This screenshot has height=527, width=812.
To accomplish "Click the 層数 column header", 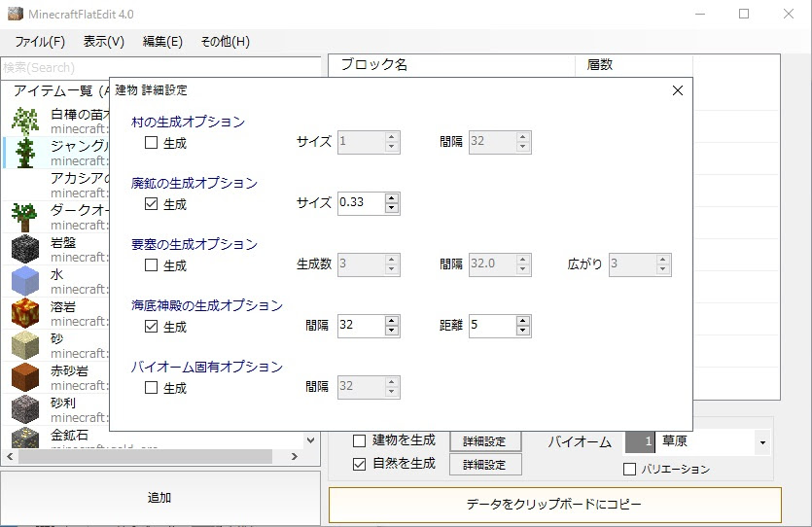I will [634, 65].
